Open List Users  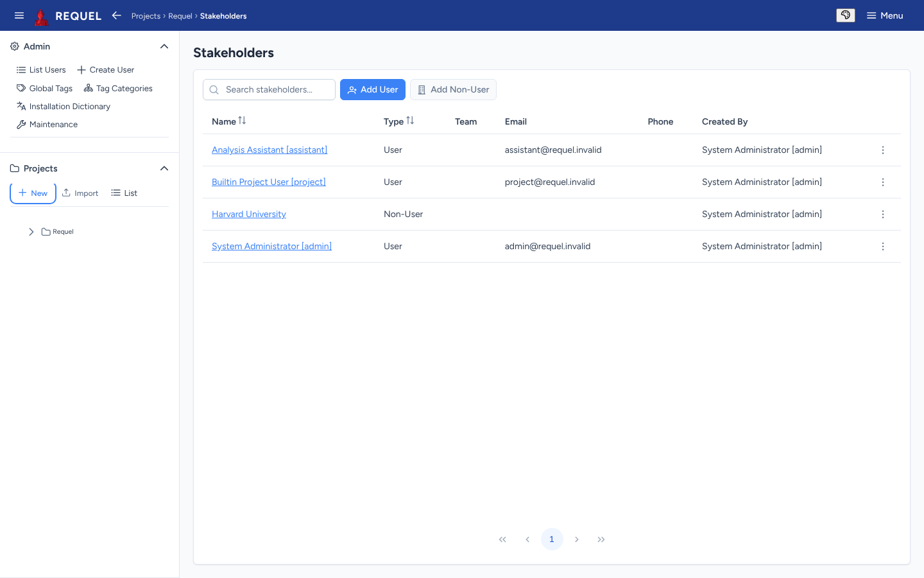(x=41, y=70)
